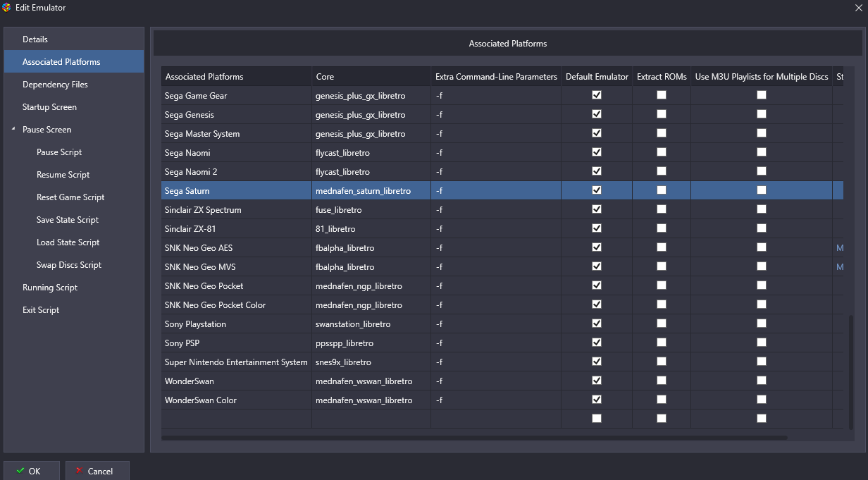Click the horizontal scrollbar under the platforms table
This screenshot has width=868, height=480.
tap(473, 438)
